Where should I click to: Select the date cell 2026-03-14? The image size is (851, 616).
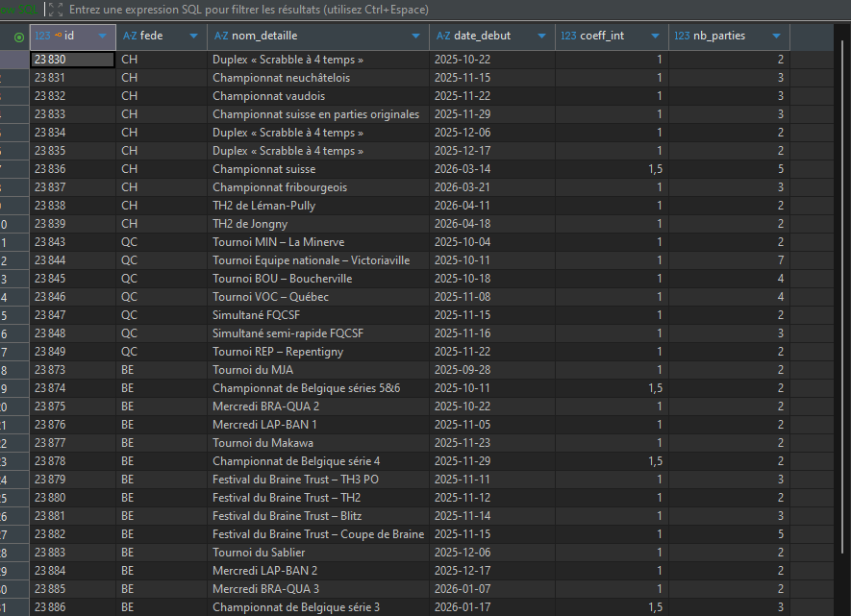(x=491, y=169)
